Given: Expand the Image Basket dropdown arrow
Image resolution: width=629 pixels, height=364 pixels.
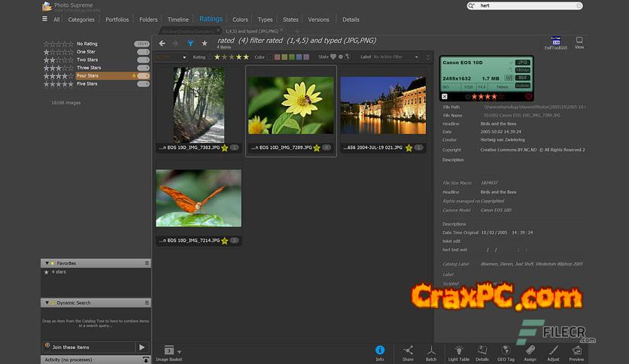Looking at the screenshot, I should (x=179, y=351).
